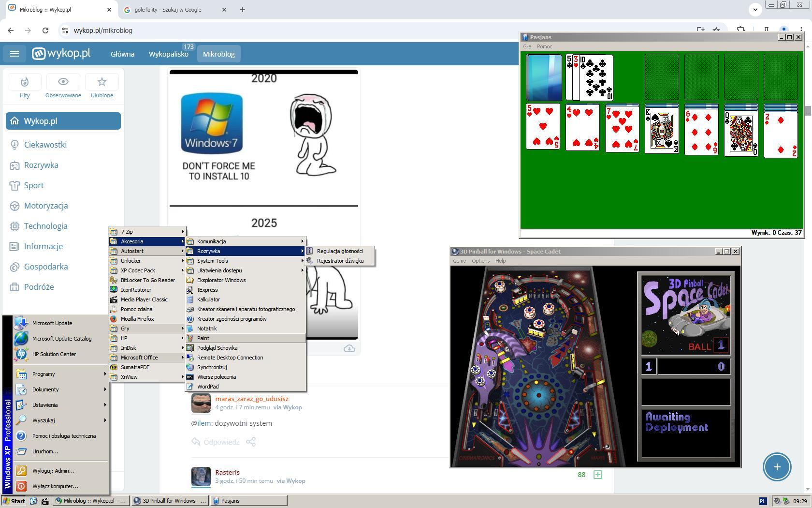
Task: Launch Media Player Classic
Action: tap(147, 299)
